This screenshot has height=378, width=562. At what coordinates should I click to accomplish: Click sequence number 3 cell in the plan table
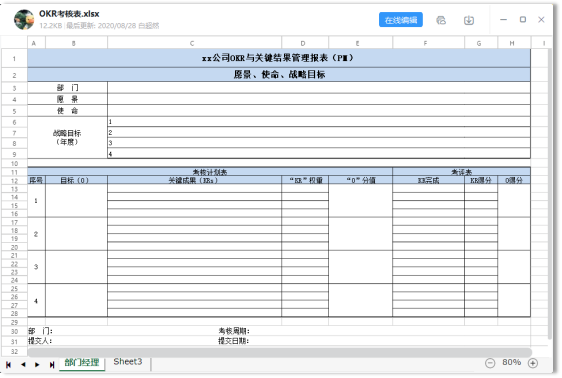pyautogui.click(x=36, y=267)
